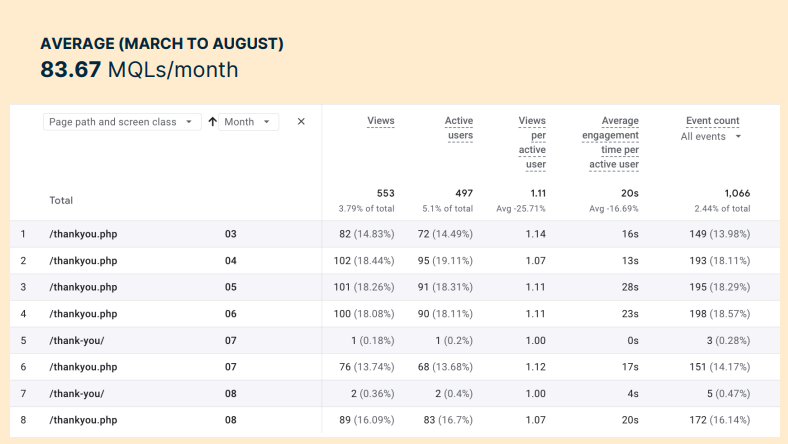Open the All events dropdown

tap(711, 136)
